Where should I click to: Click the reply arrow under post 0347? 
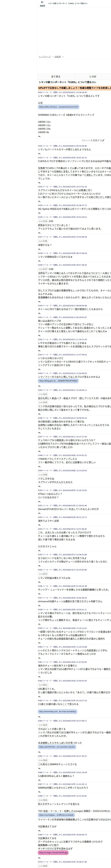(39, 451)
